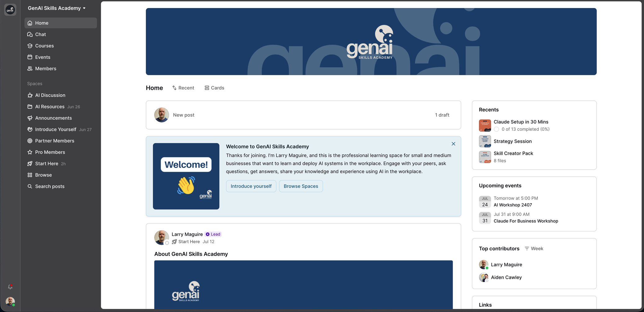The height and width of the screenshot is (312, 644).
Task: Open the Skill Creator Pack item
Action: [513, 153]
